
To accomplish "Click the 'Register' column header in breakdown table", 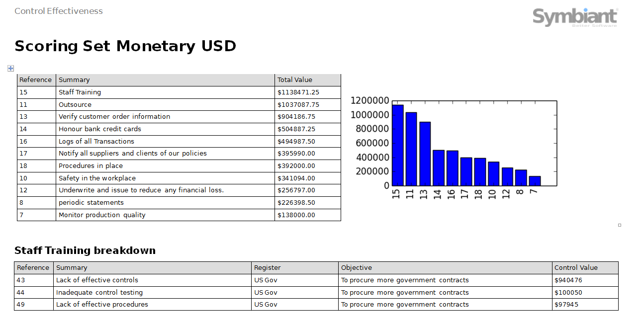I will tap(268, 268).
